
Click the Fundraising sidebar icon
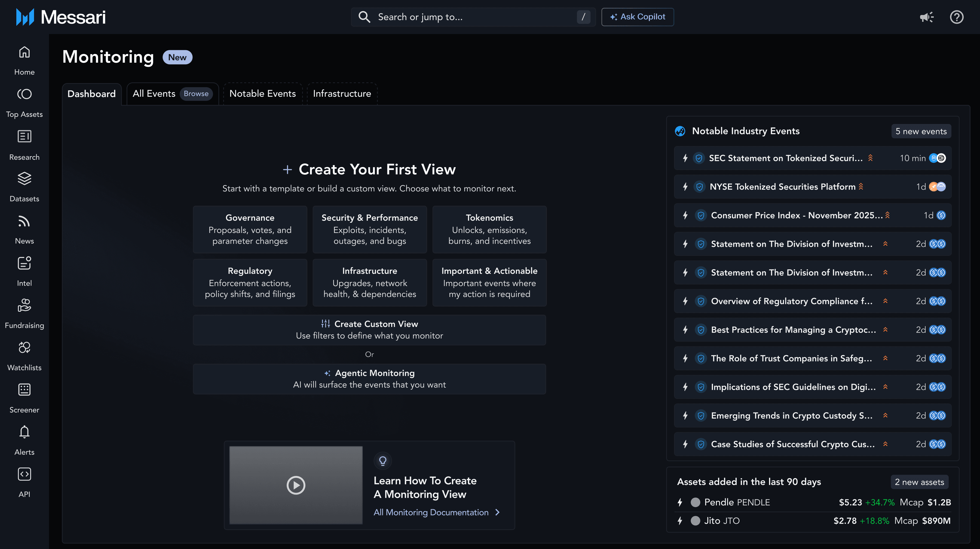24,305
